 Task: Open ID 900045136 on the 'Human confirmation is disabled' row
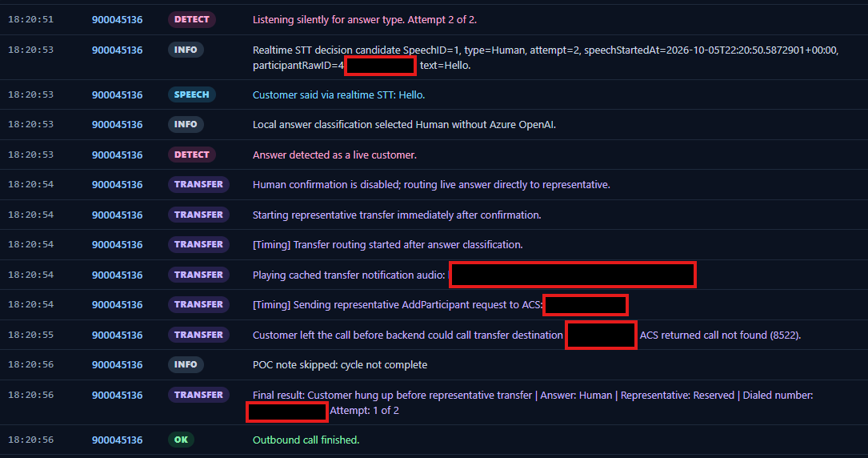pyautogui.click(x=118, y=185)
